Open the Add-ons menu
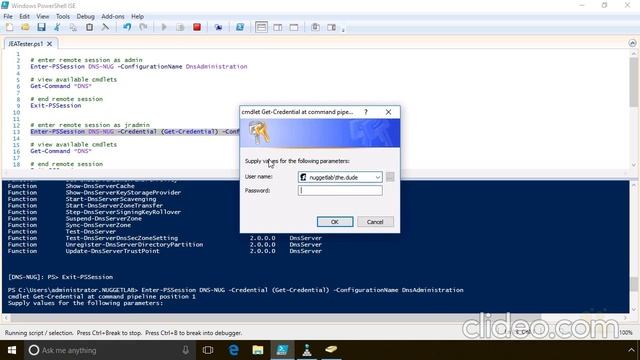Screen dimensions: 640x360 (113, 16)
